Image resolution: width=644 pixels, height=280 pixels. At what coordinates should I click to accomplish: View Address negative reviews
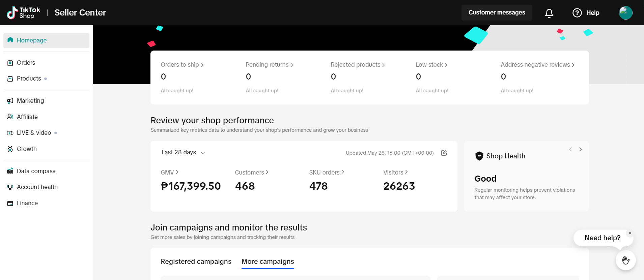click(x=537, y=65)
